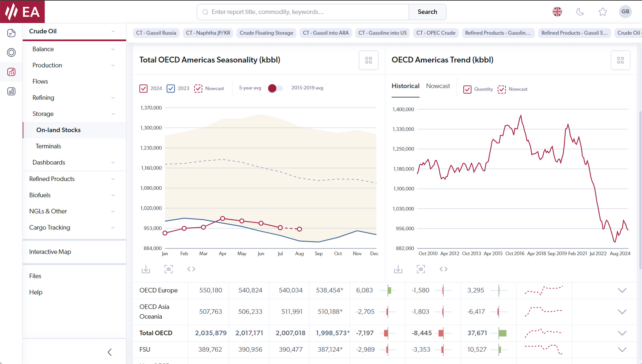Viewport: 642px width, 364px height.
Task: Expand the Cargo Tracking section
Action: [x=113, y=228]
